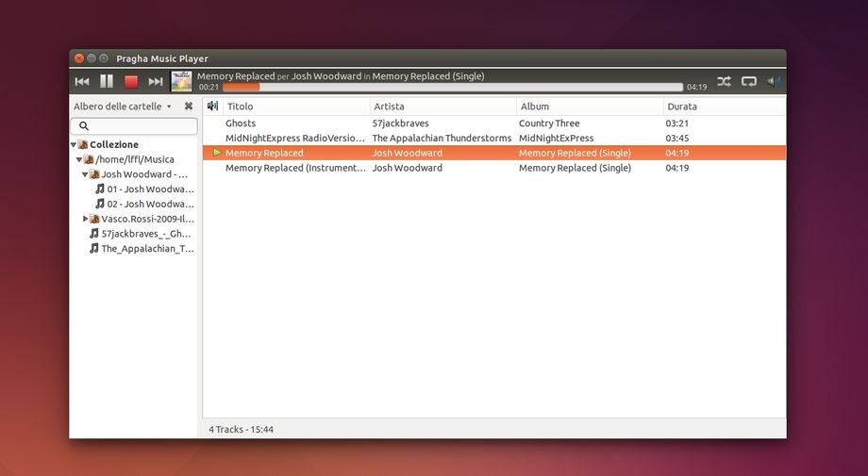Open the Albero delle cartelle dropdown
The image size is (868, 476).
pos(123,107)
